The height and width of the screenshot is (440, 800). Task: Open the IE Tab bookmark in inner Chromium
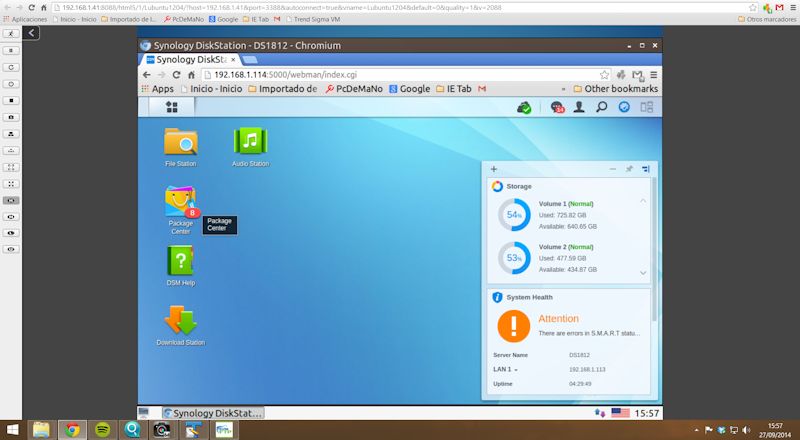click(x=454, y=89)
